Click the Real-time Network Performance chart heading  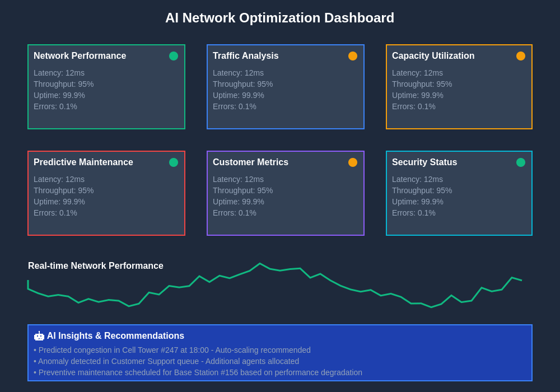pos(96,266)
